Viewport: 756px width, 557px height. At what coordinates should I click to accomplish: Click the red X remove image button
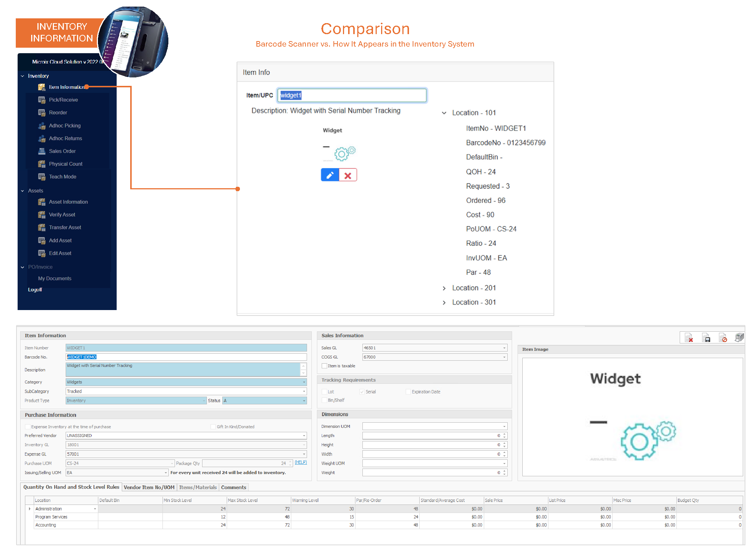pyautogui.click(x=348, y=175)
